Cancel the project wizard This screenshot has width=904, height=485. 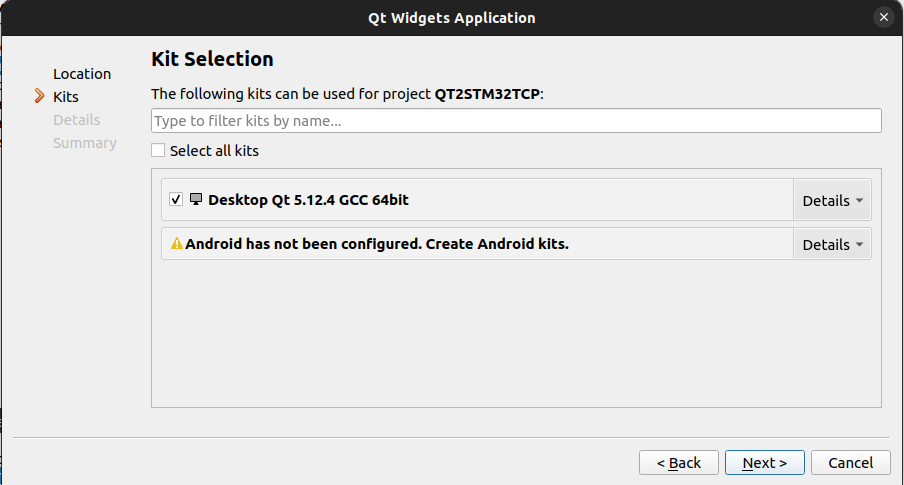click(x=850, y=462)
